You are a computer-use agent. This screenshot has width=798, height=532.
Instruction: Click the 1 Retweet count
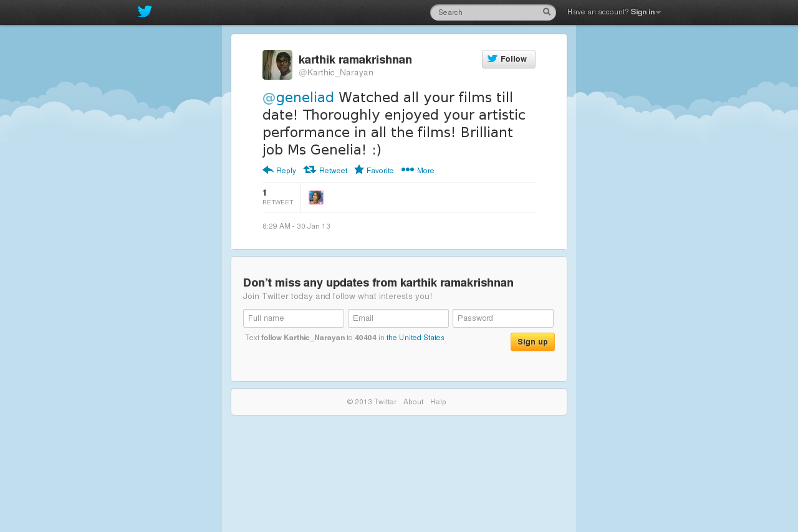[278, 197]
